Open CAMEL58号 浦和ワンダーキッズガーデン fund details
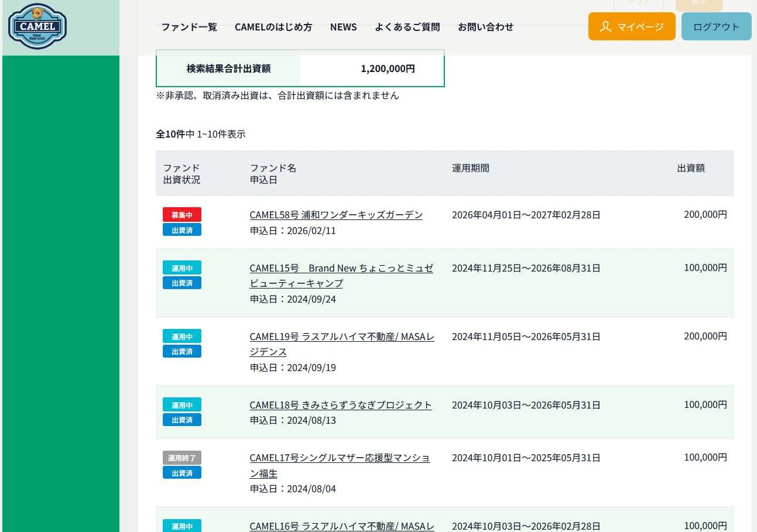This screenshot has height=532, width=757. (336, 215)
